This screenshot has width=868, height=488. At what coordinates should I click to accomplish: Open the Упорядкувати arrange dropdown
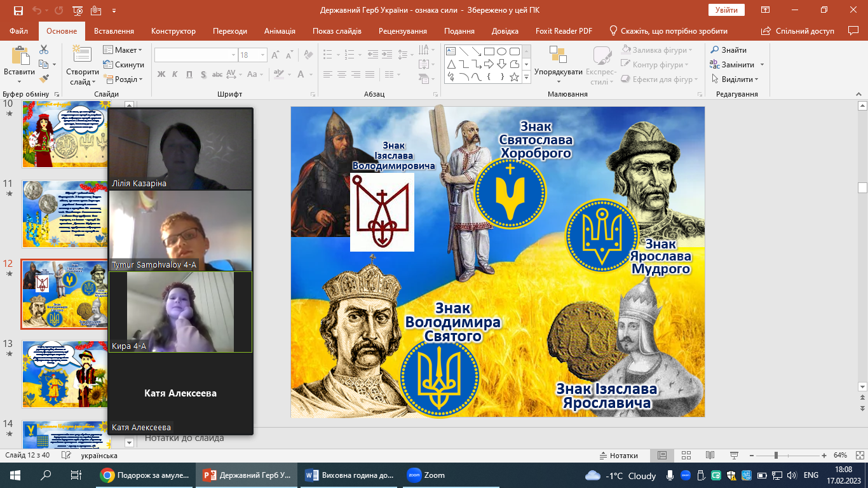click(x=558, y=65)
